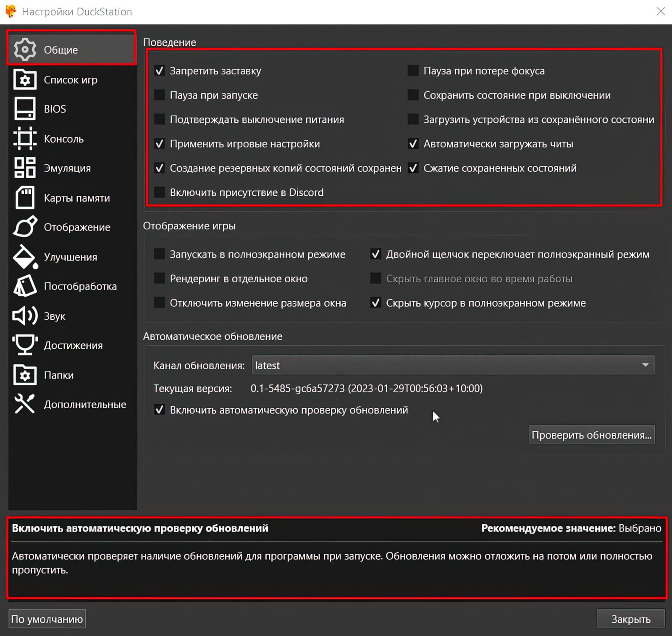Open the Улучшения page
This screenshot has height=636, width=672.
72,257
